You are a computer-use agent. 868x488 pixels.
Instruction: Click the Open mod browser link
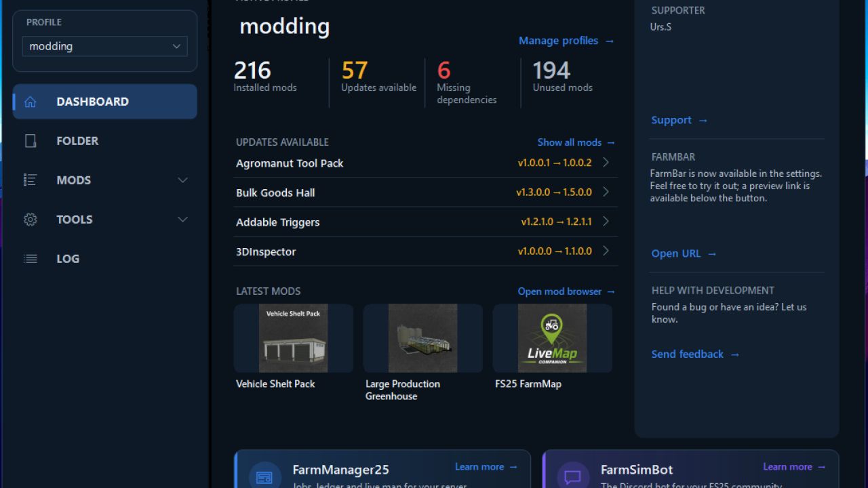click(566, 291)
